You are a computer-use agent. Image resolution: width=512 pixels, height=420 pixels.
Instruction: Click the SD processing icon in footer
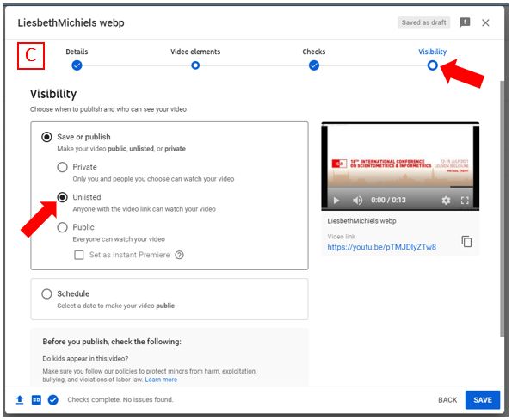[36, 399]
